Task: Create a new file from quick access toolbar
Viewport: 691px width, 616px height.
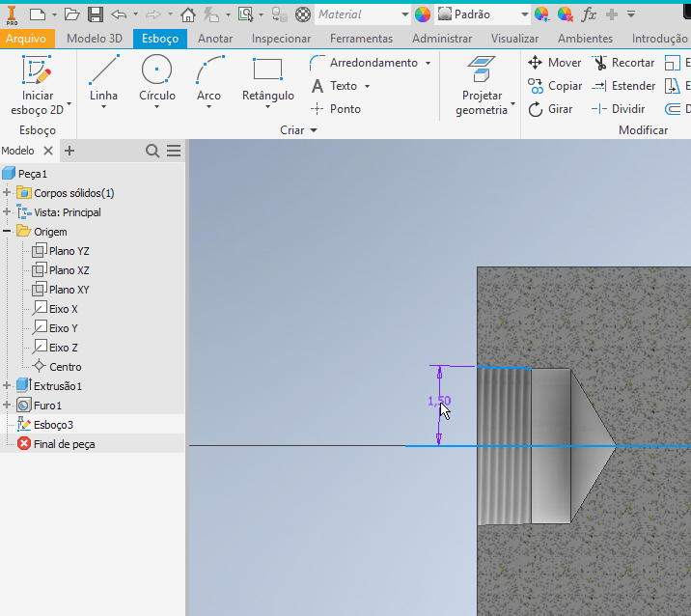Action: click(38, 14)
